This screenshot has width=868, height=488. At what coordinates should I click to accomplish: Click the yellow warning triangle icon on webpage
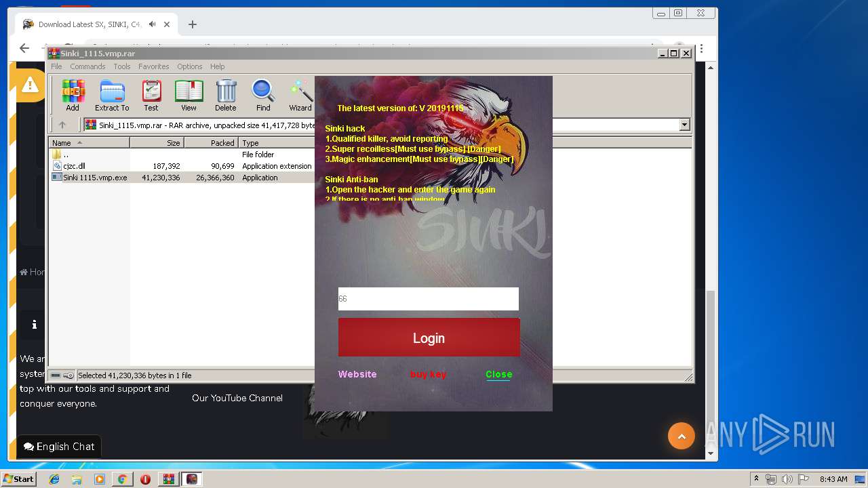30,84
